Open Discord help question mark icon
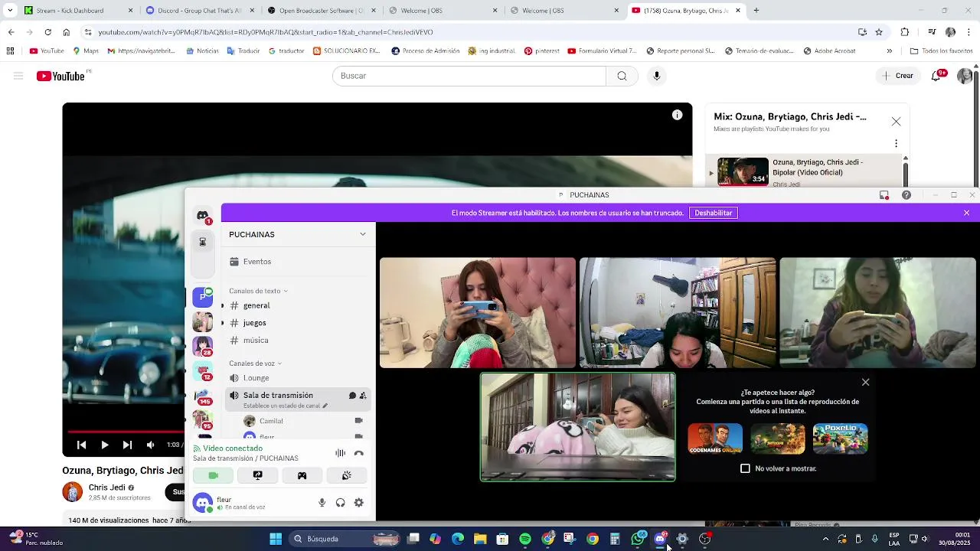 point(906,195)
